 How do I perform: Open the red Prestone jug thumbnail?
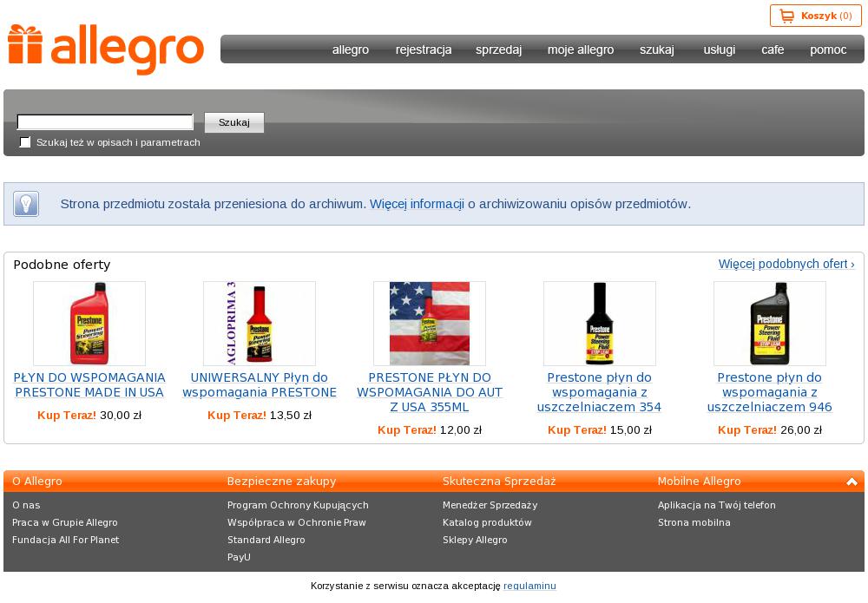click(x=89, y=324)
